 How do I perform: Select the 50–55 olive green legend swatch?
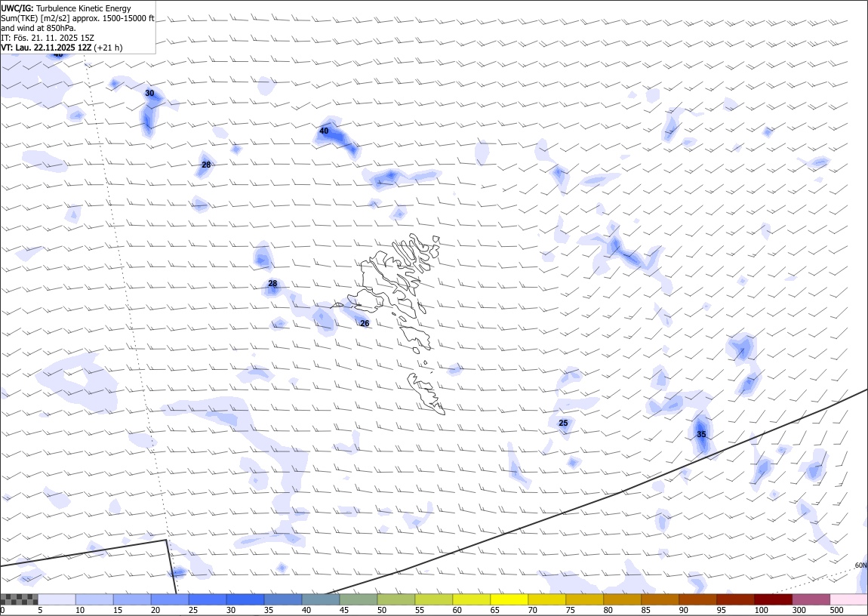pos(396,599)
